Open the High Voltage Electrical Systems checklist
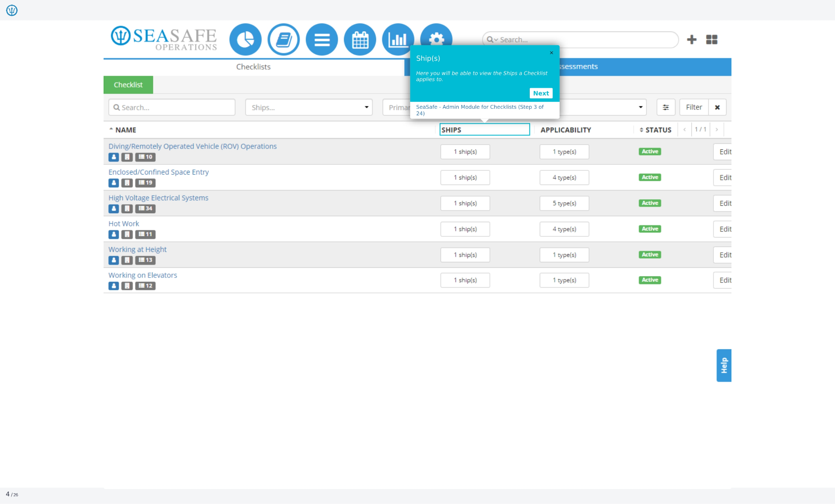Viewport: 835px width, 504px height. click(159, 198)
